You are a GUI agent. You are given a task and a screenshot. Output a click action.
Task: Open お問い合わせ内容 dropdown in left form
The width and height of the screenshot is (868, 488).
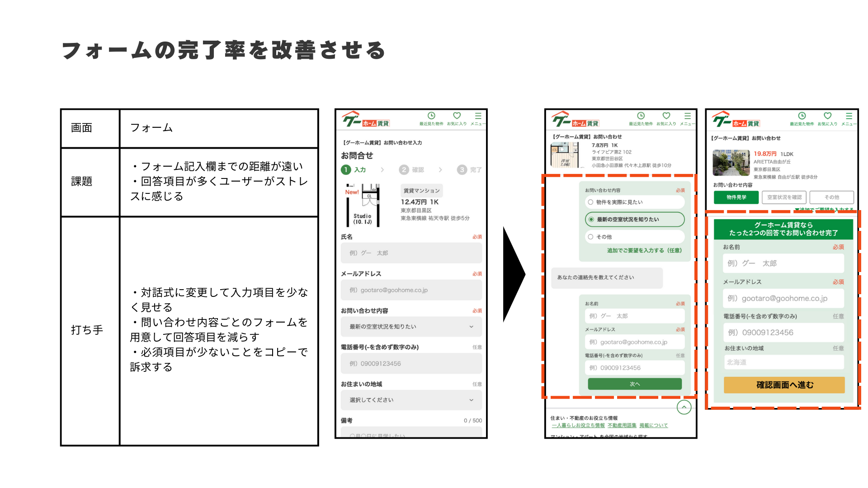[411, 327]
